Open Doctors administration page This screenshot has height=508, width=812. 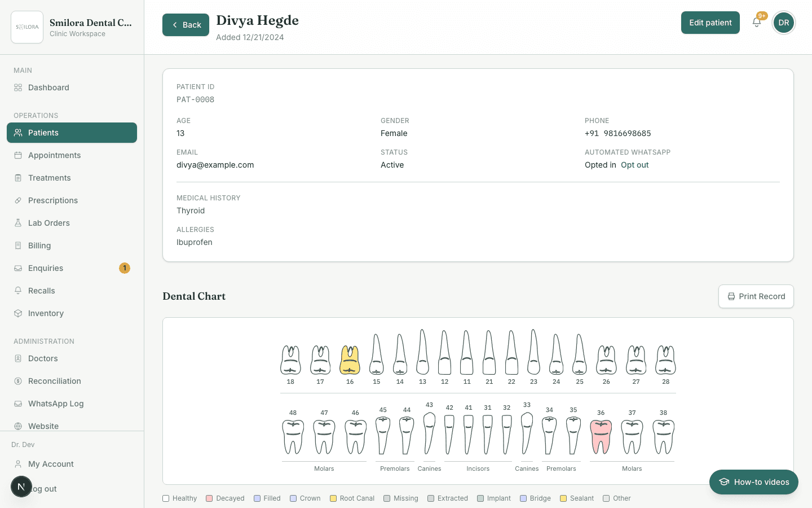(72, 358)
